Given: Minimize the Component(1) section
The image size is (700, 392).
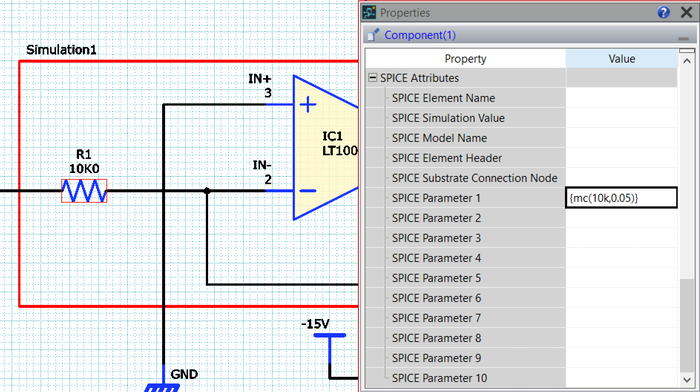Looking at the screenshot, I should coord(683,39).
